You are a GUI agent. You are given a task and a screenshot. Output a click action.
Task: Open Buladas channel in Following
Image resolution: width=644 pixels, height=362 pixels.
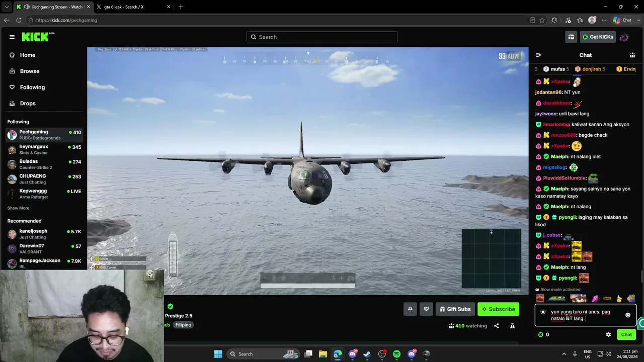(44, 164)
